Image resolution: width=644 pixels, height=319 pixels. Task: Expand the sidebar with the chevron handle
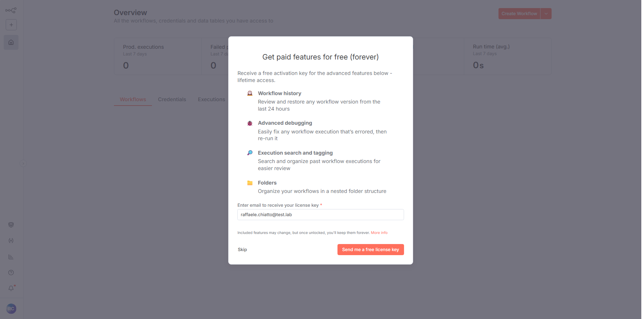23,163
